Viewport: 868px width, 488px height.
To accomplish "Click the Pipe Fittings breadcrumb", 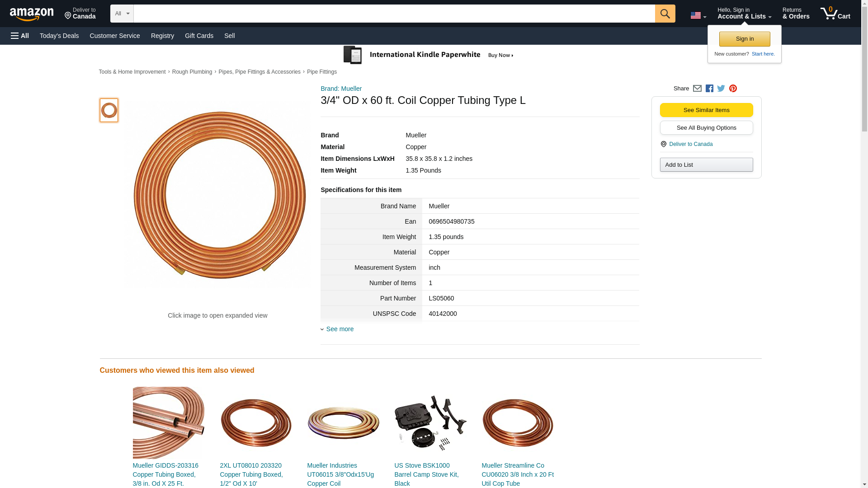I will click(321, 72).
